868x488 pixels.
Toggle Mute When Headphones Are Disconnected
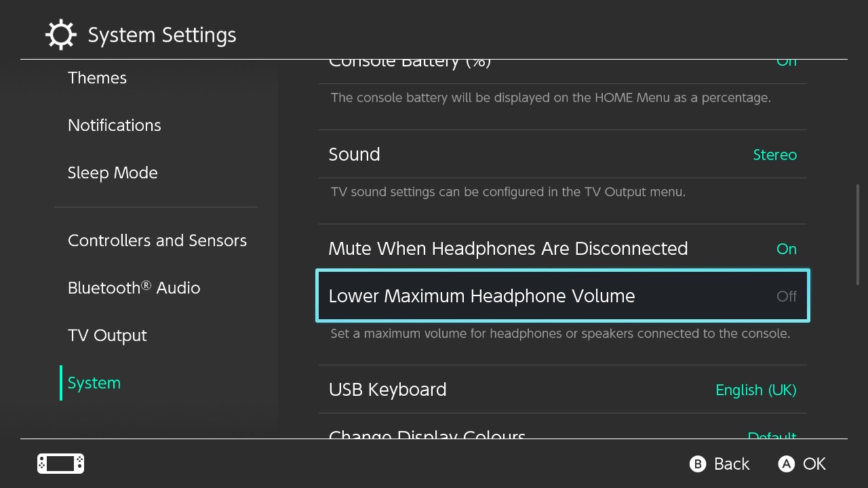[x=563, y=249]
